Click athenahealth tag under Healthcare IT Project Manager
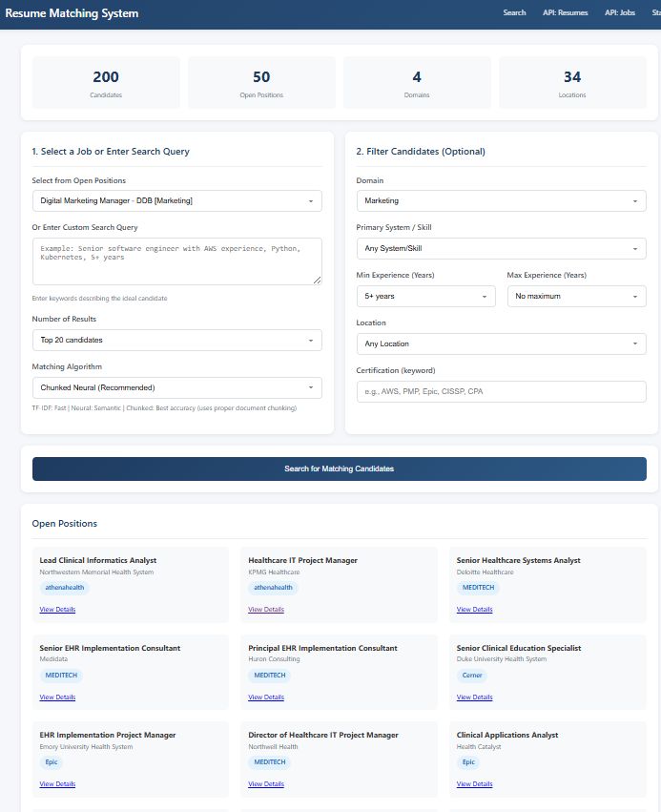 pyautogui.click(x=274, y=588)
